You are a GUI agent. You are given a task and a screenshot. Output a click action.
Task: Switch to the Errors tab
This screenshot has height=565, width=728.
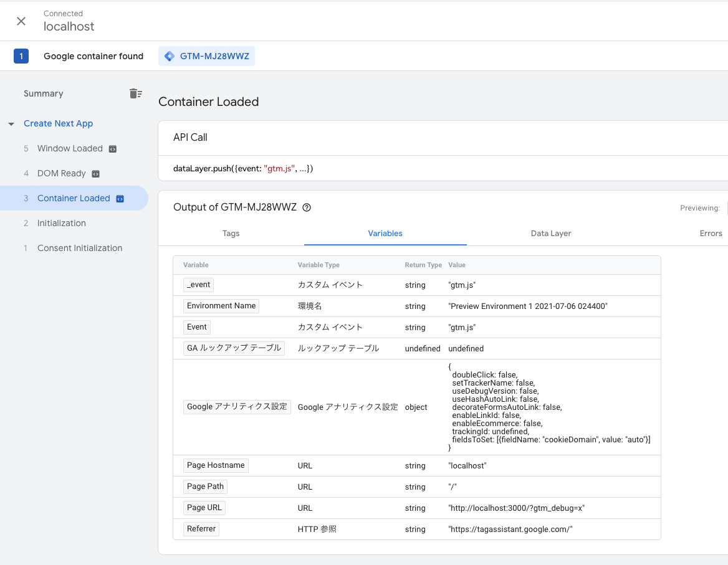tap(711, 234)
